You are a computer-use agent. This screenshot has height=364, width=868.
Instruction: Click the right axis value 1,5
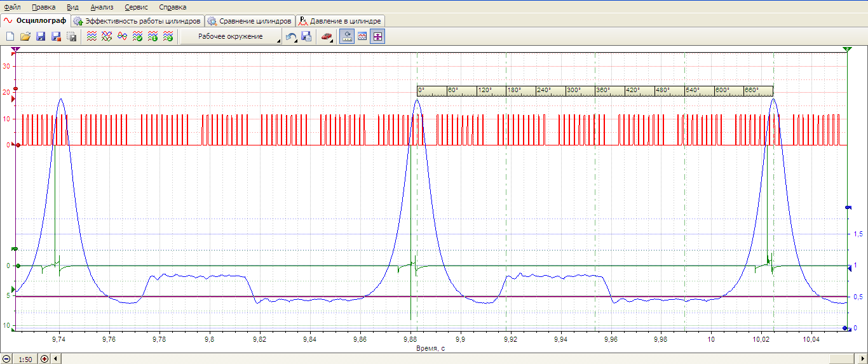click(x=859, y=234)
